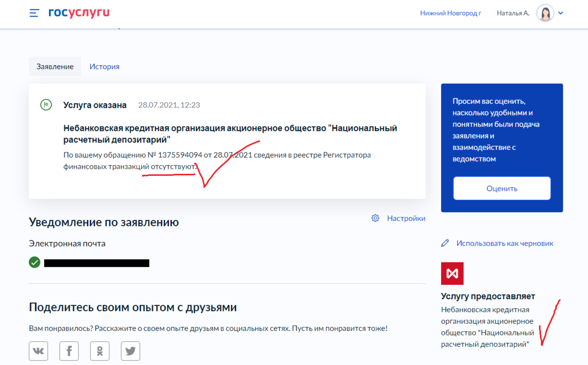Open the Нижний Новгород г location link

click(x=451, y=13)
